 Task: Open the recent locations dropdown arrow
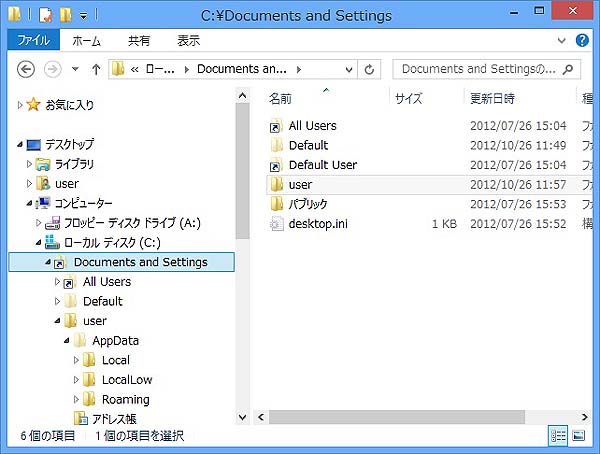pyautogui.click(x=75, y=70)
